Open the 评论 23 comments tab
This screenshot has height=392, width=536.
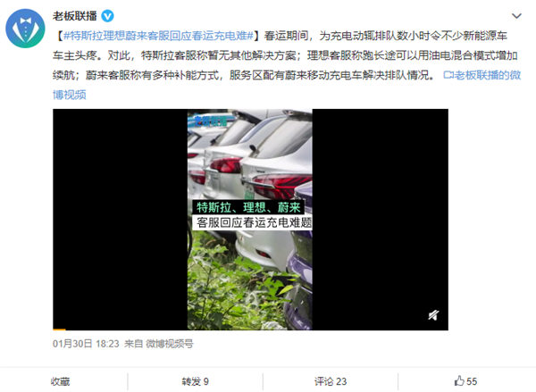pyautogui.click(x=331, y=381)
